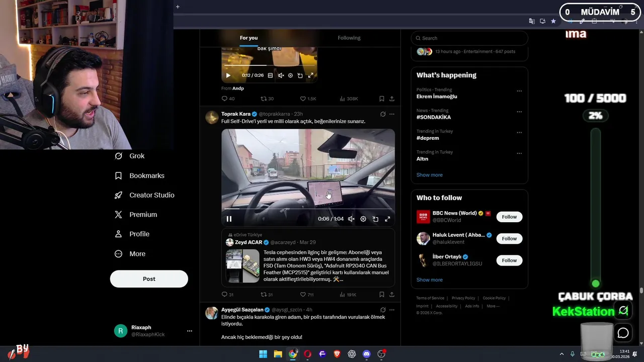Screen dimensions: 644x362
Task: Share the Toprak Kara post
Action: [x=392, y=295]
